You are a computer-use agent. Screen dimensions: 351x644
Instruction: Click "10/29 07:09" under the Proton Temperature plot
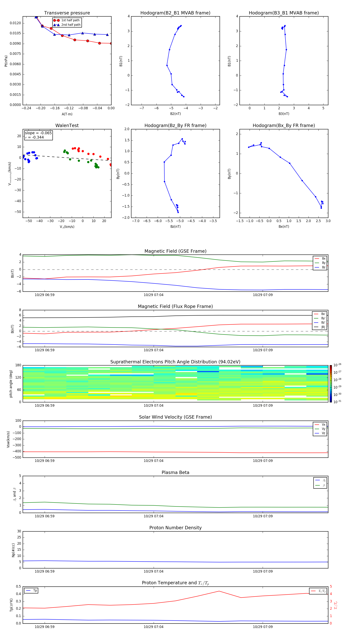(x=262, y=627)
